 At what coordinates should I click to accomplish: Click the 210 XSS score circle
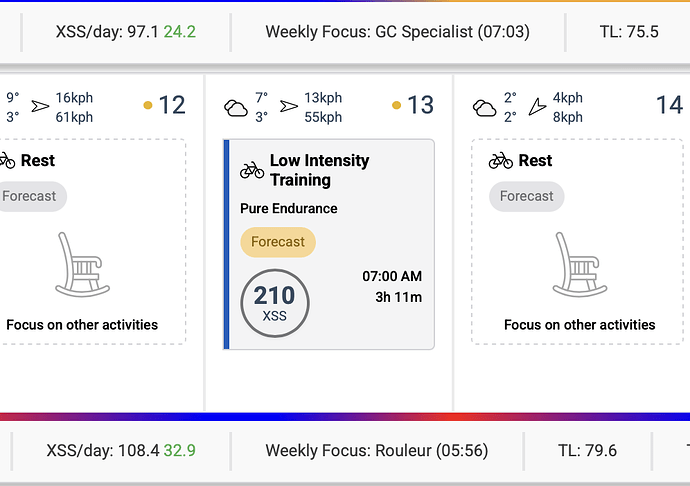pyautogui.click(x=275, y=301)
